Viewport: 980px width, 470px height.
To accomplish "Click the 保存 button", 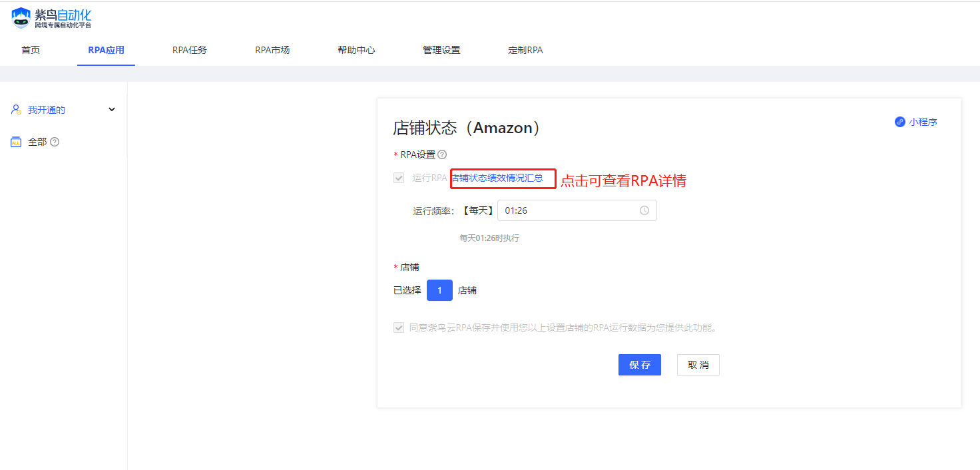I will click(640, 365).
